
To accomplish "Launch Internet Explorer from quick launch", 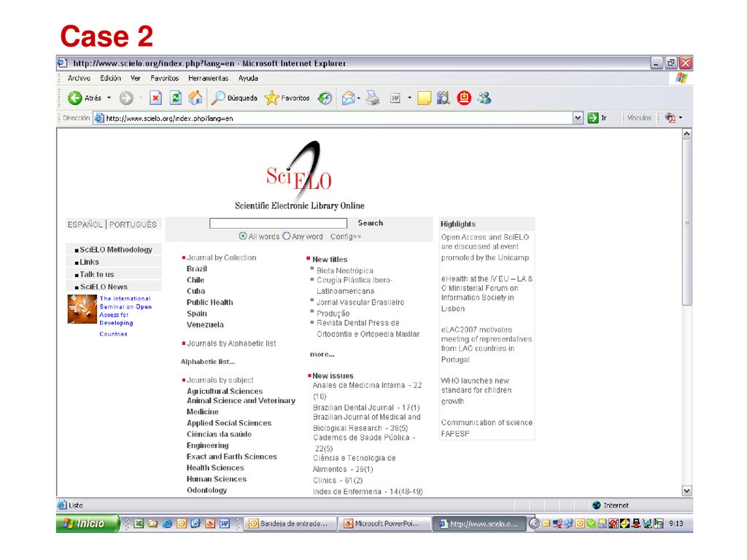I will coord(167,524).
